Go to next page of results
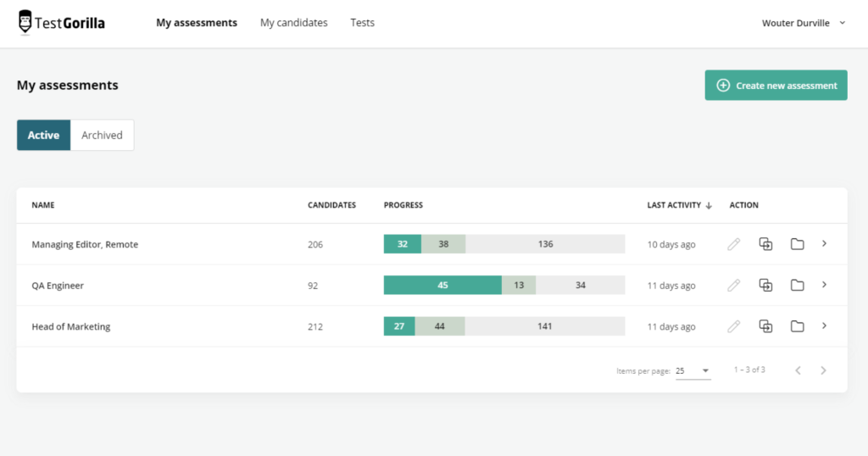868x456 pixels. (823, 370)
